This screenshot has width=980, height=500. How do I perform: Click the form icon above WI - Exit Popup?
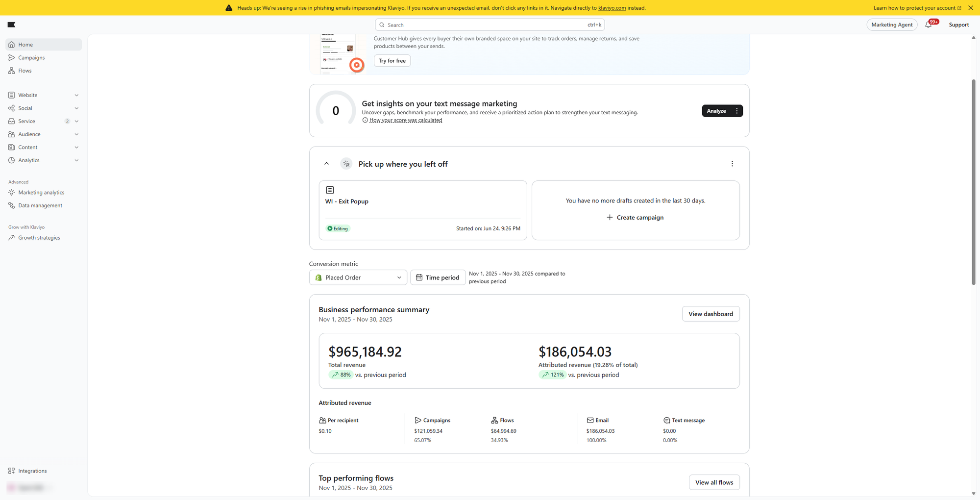coord(330,190)
